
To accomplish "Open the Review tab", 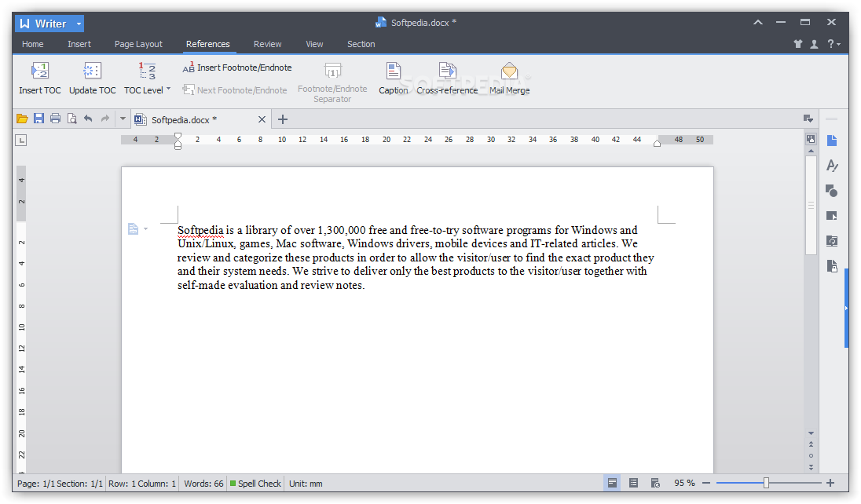I will (267, 44).
